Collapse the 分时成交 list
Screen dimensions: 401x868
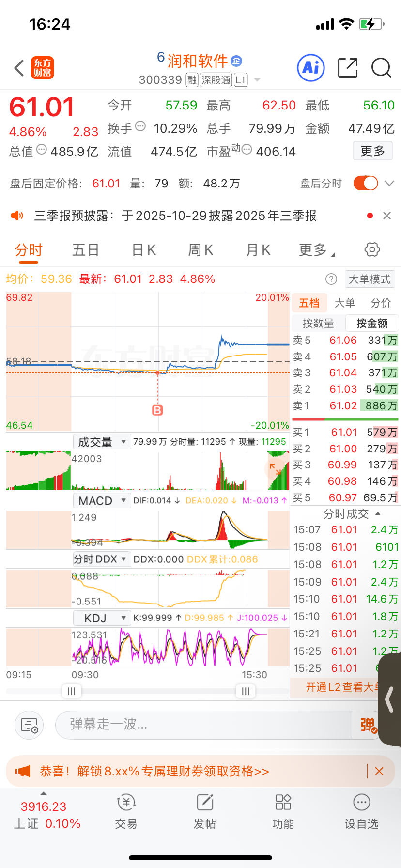click(x=352, y=513)
